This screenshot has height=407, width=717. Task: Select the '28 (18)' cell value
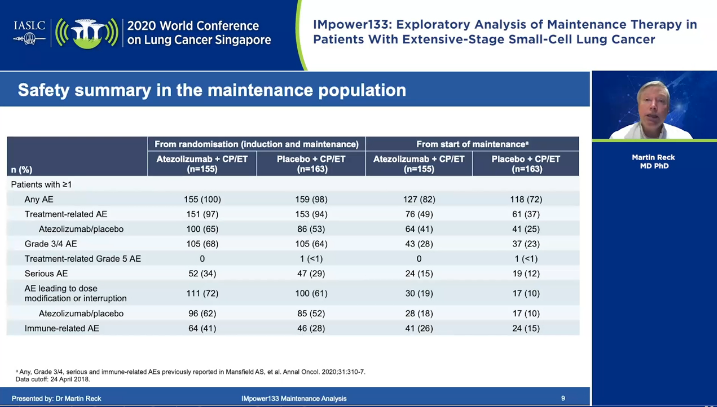pyautogui.click(x=419, y=314)
